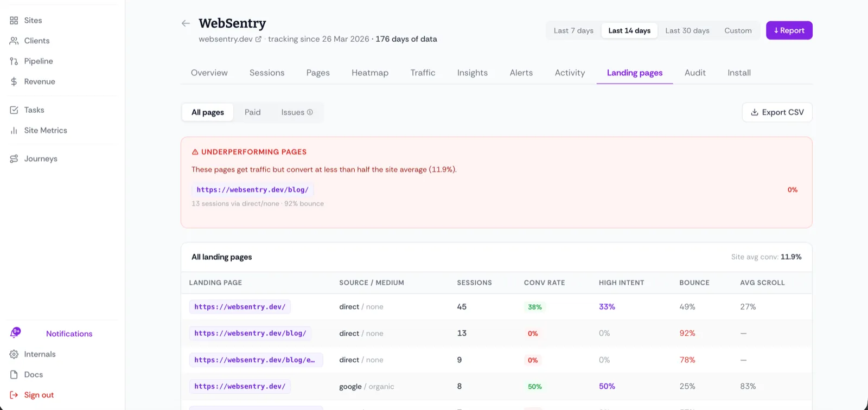Open the Activity tab
This screenshot has height=410, width=868.
(570, 73)
